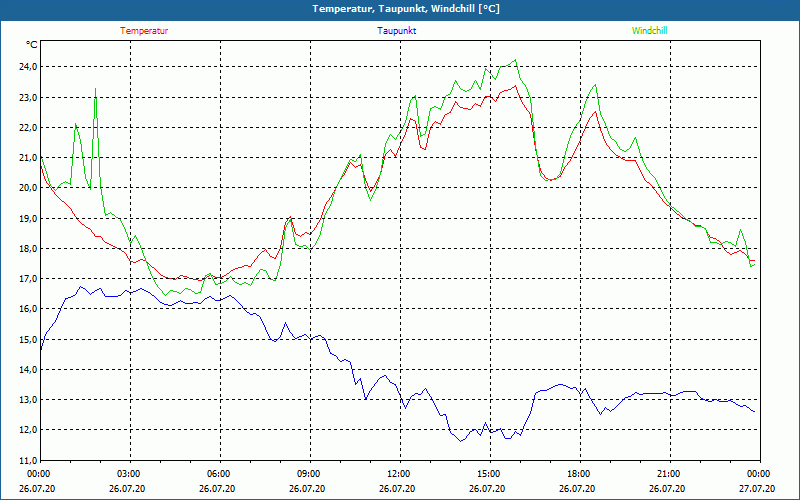Click the Windchill peak just before 16:00

515,60
